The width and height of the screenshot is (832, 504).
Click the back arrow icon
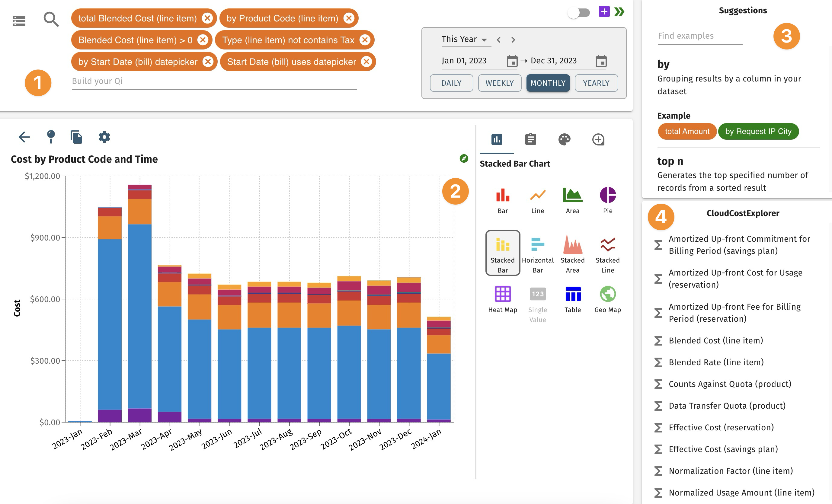coord(24,137)
